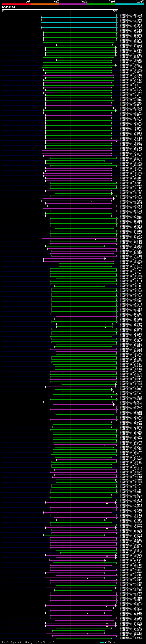Open hit UniRef100_B7WNB2
146x644 pixels.
(x=131, y=50)
